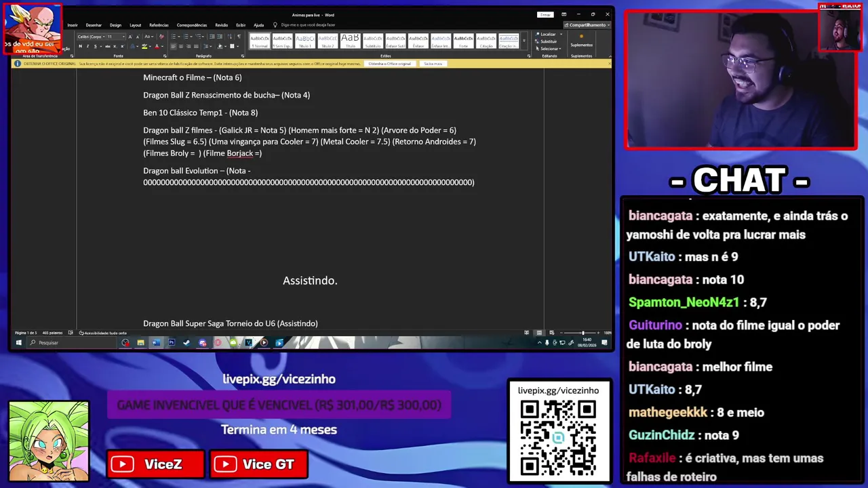This screenshot has width=868, height=488.
Task: Click Minecraft o Filme – (Nota 6) line
Action: [193, 77]
